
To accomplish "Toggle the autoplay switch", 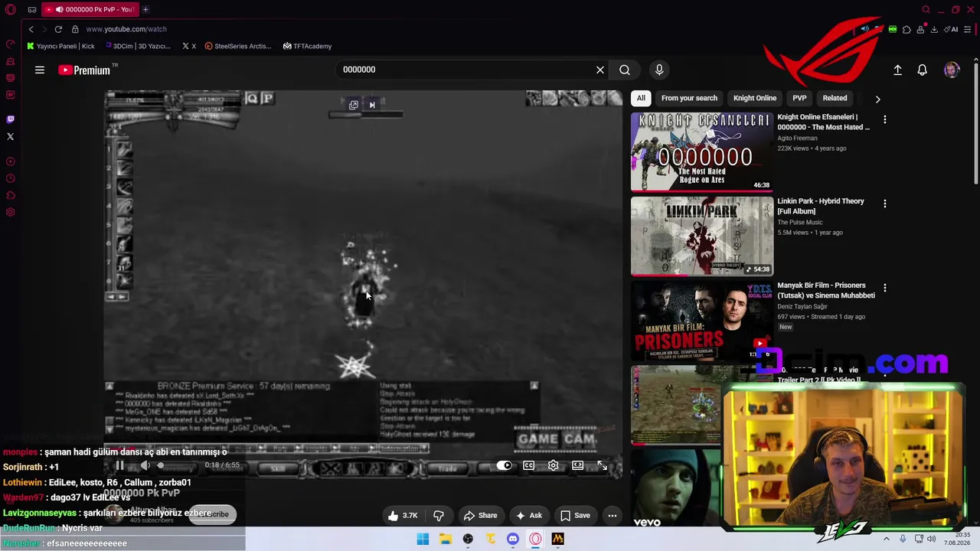I will (504, 465).
